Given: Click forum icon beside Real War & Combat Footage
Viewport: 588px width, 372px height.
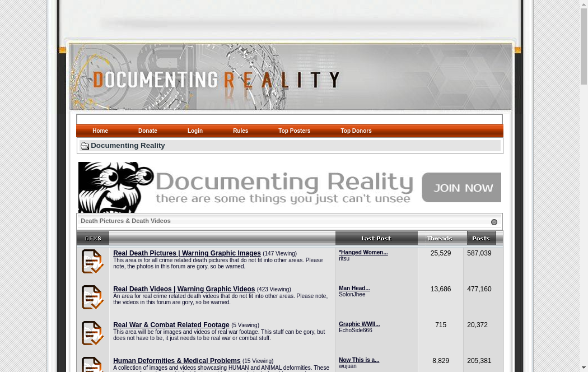Looking at the screenshot, I should tap(92, 333).
